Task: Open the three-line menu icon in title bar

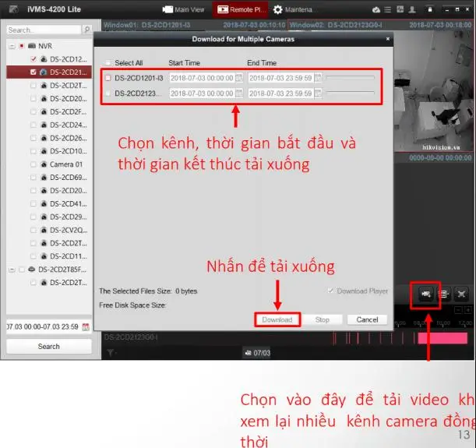Action: (x=388, y=9)
